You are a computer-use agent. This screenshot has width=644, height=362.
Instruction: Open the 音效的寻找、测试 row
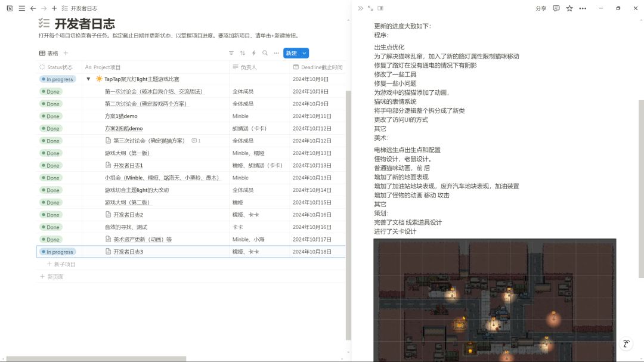click(126, 227)
